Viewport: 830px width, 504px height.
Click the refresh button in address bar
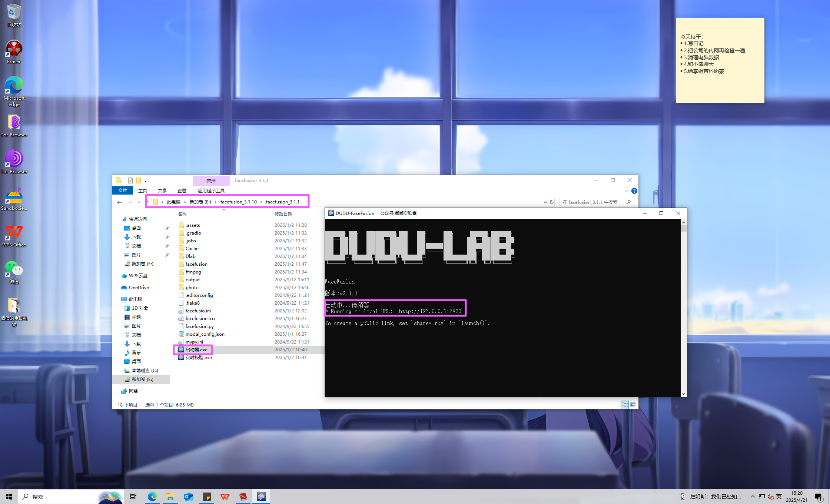(552, 202)
